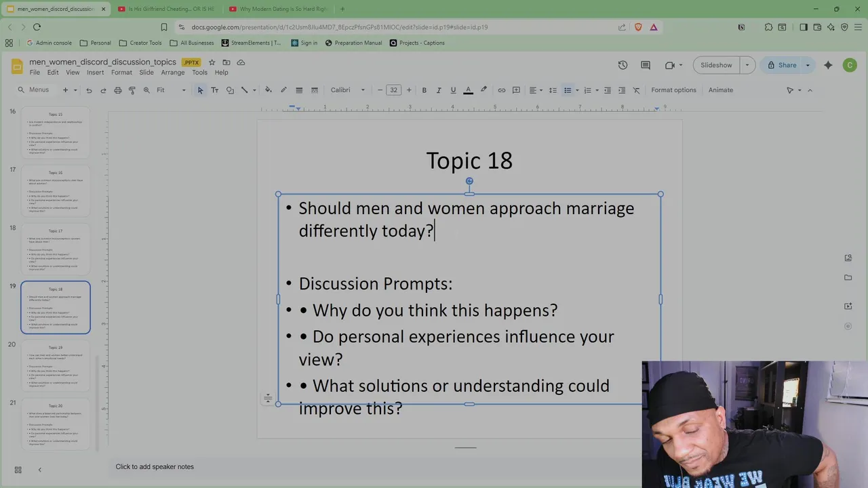Set Border weight option
The height and width of the screenshot is (488, 868).
(299, 90)
